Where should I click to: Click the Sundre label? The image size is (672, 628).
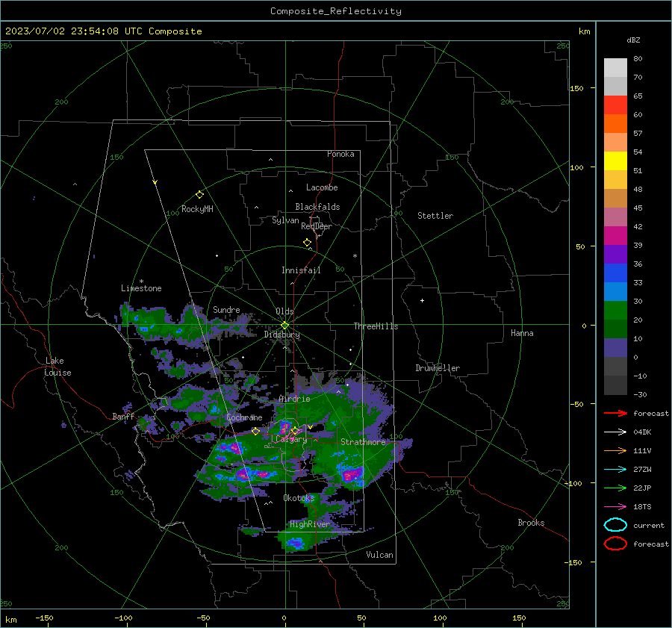pos(226,310)
